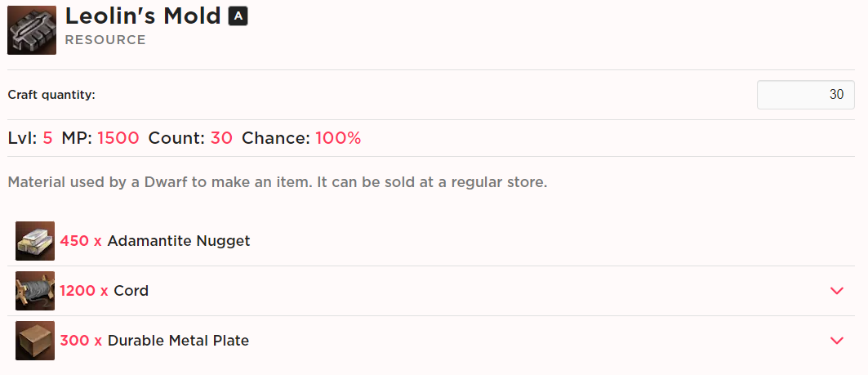Click the RESOURCE category label
Viewport: 868px width, 375px height.
coord(105,39)
